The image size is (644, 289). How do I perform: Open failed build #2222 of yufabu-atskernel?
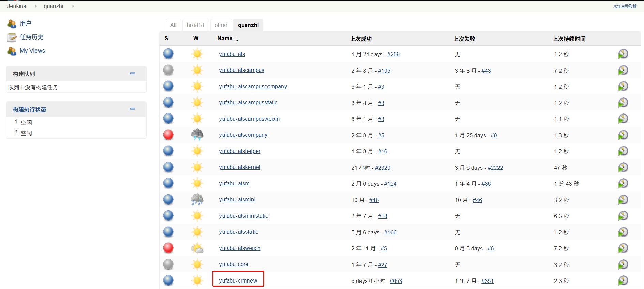(495, 168)
